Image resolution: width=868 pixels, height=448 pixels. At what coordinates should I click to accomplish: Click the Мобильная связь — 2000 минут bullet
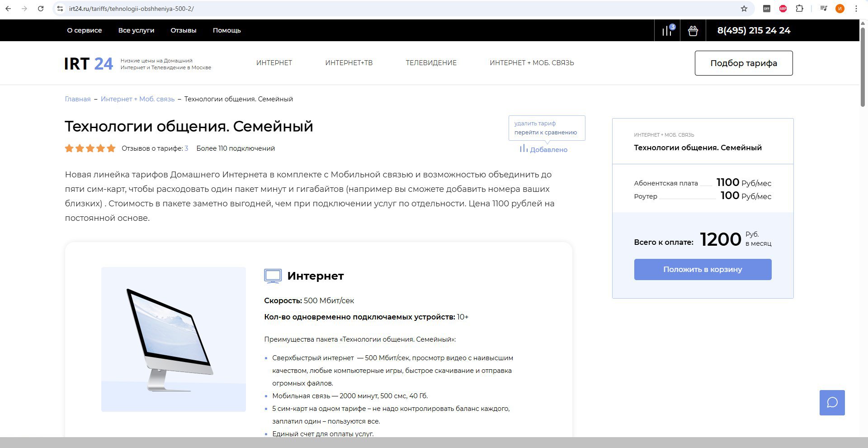click(350, 396)
